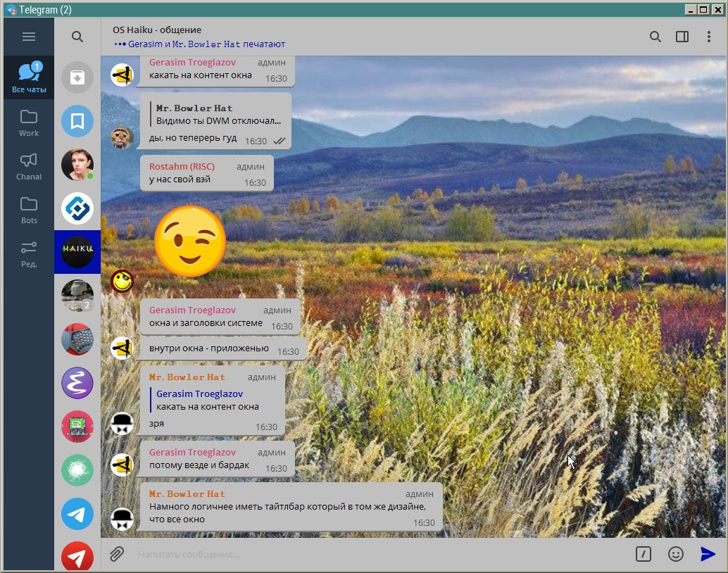Open the large winking emoji sticker
The image size is (728, 573).
[190, 241]
